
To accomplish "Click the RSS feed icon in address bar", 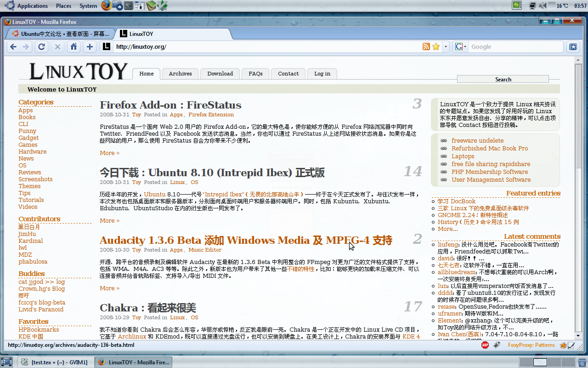I will point(426,46).
